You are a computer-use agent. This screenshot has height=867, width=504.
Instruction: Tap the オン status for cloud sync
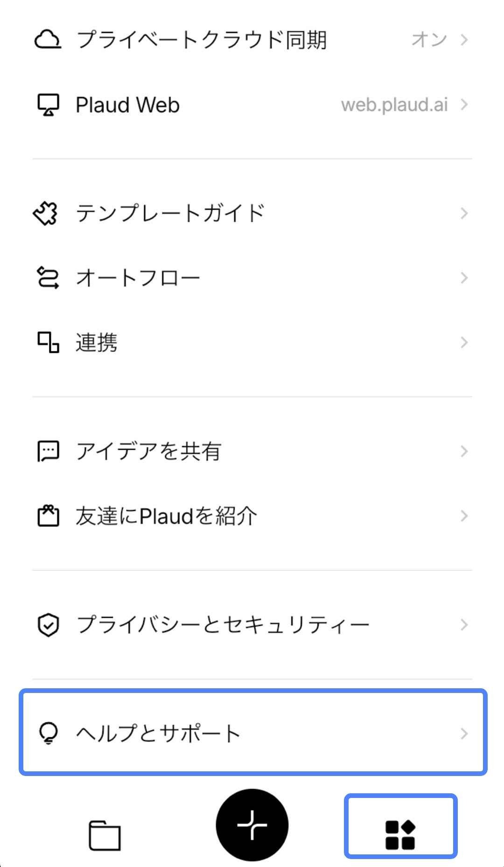coord(429,40)
